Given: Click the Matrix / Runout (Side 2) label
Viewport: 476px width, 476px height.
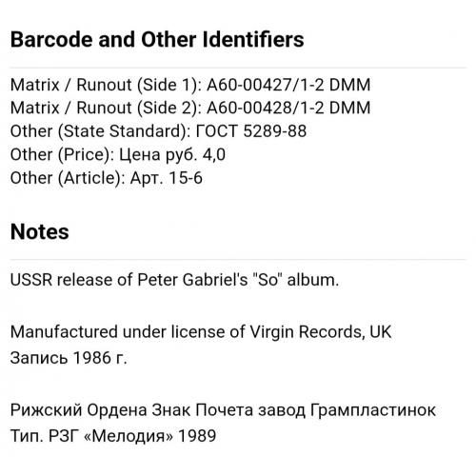Looking at the screenshot, I should coord(106,108).
